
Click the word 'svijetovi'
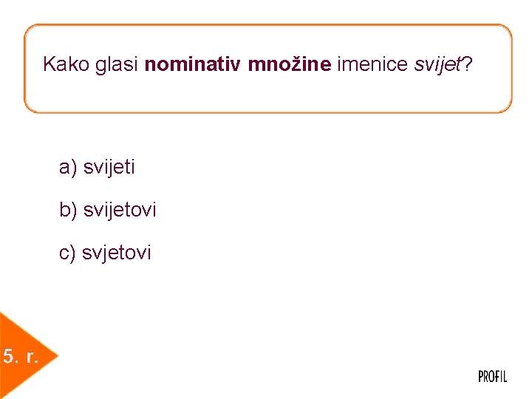click(120, 211)
